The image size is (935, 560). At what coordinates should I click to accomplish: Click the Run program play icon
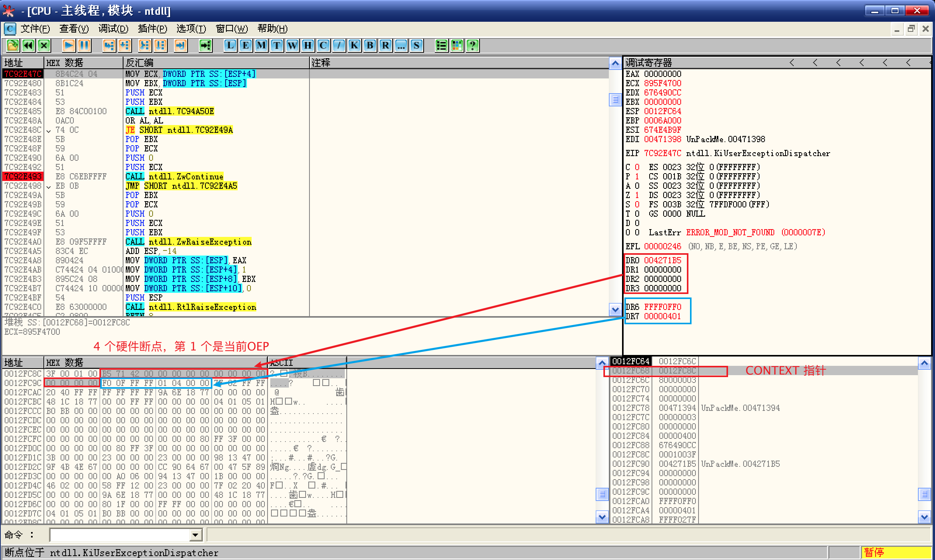69,45
